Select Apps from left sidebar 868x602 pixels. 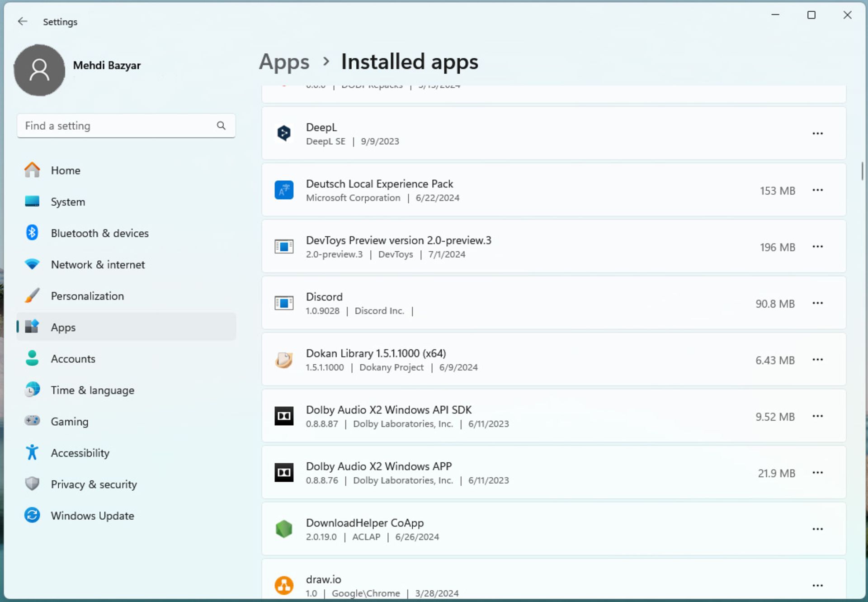[x=63, y=327]
